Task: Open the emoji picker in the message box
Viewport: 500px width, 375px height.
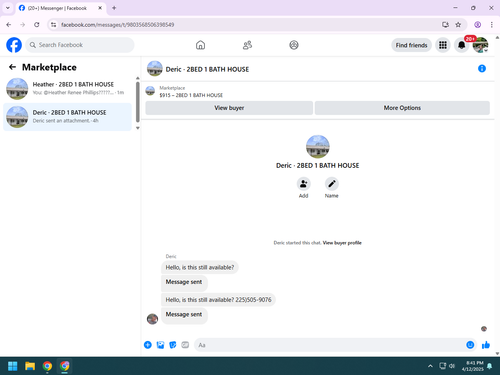Action: [470, 345]
